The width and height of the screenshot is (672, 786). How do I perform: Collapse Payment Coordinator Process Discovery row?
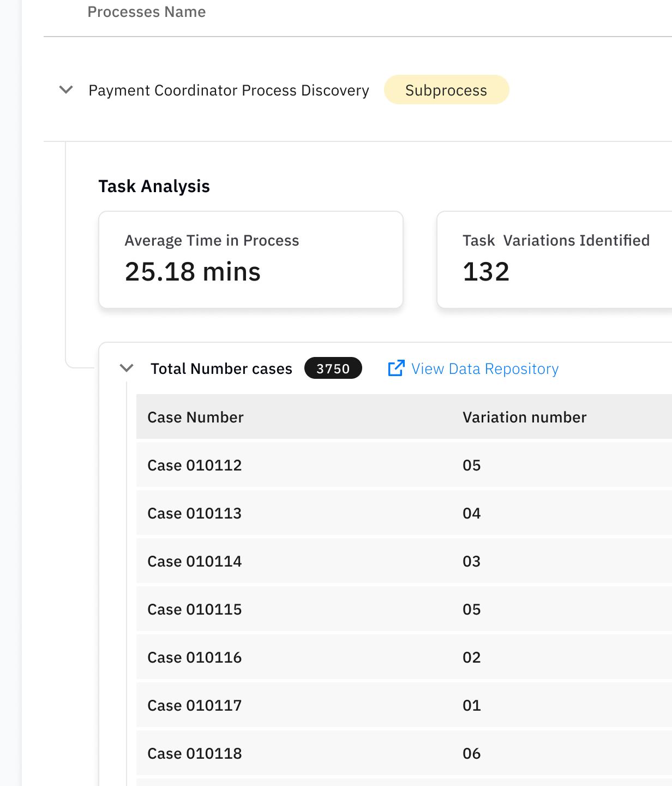66,90
